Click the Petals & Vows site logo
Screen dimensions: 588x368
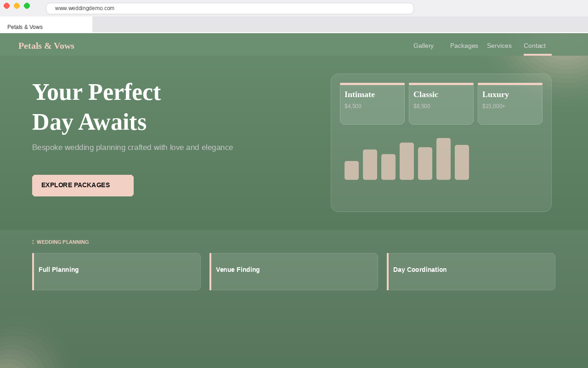click(x=46, y=46)
